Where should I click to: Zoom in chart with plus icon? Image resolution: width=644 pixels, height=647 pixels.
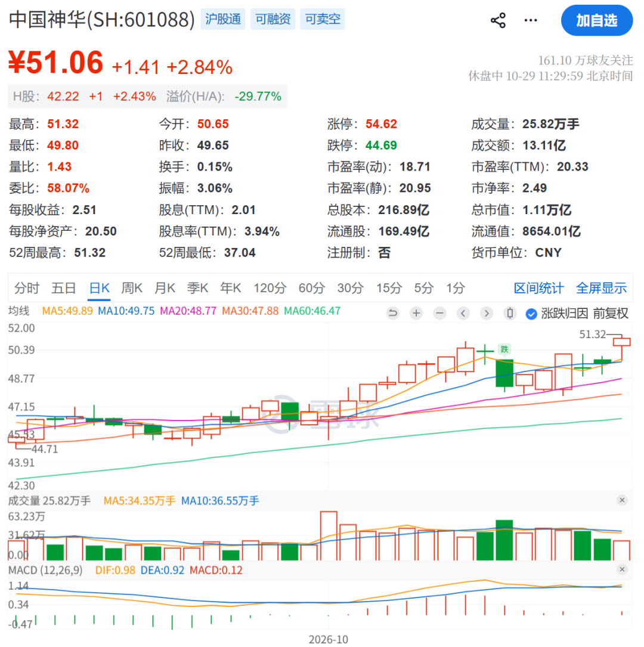click(x=416, y=314)
